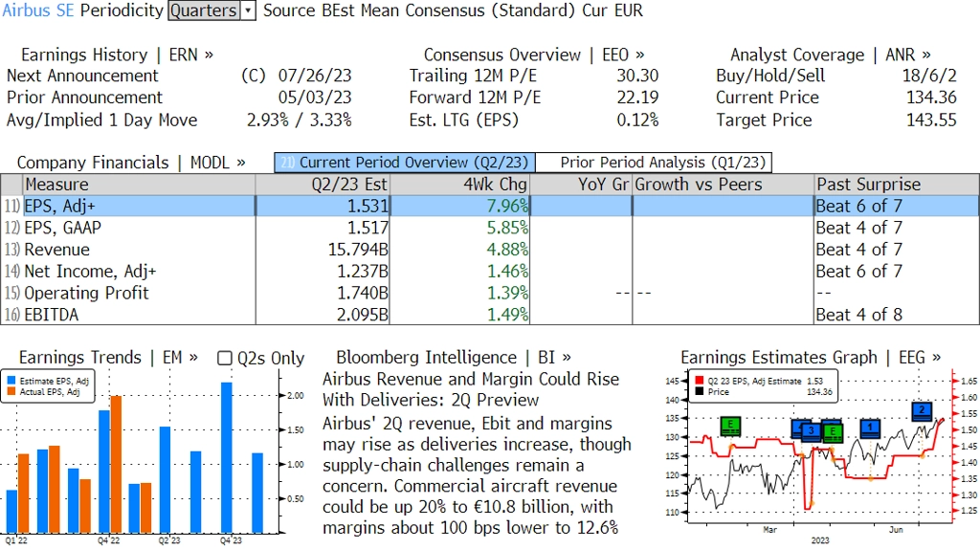
Task: Click the Measure column header
Action: (x=140, y=185)
